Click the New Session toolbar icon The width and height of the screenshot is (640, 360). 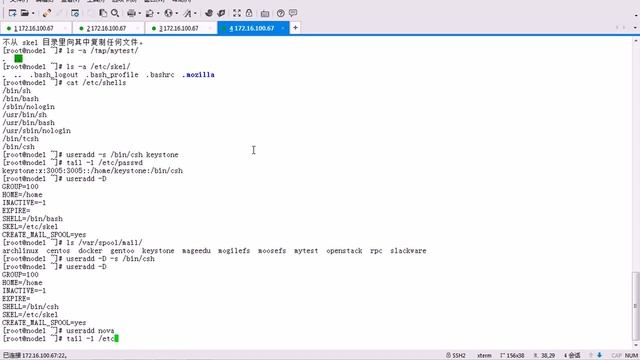[x=12, y=13]
